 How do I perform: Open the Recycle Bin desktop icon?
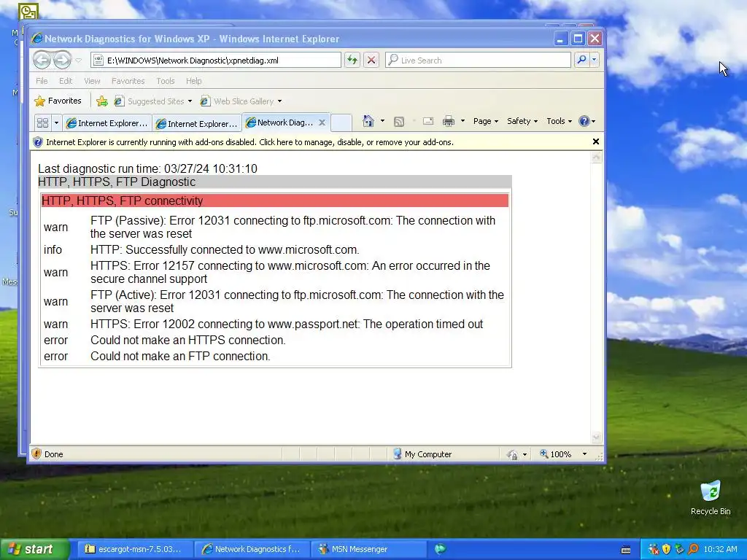711,497
